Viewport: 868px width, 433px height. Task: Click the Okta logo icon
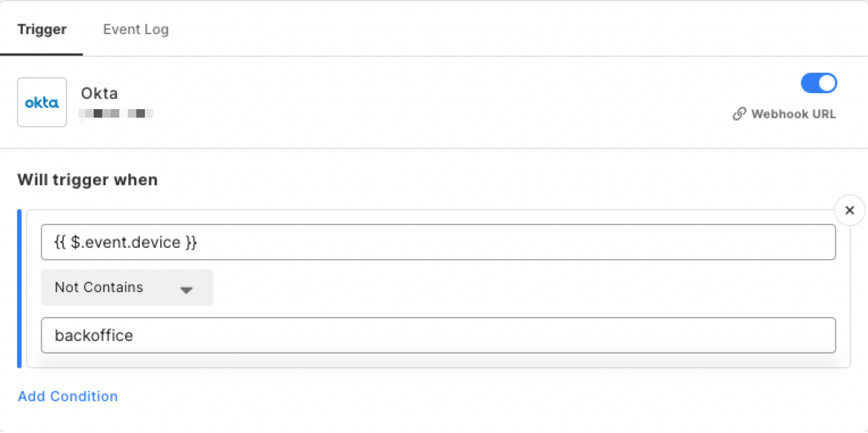(x=42, y=102)
